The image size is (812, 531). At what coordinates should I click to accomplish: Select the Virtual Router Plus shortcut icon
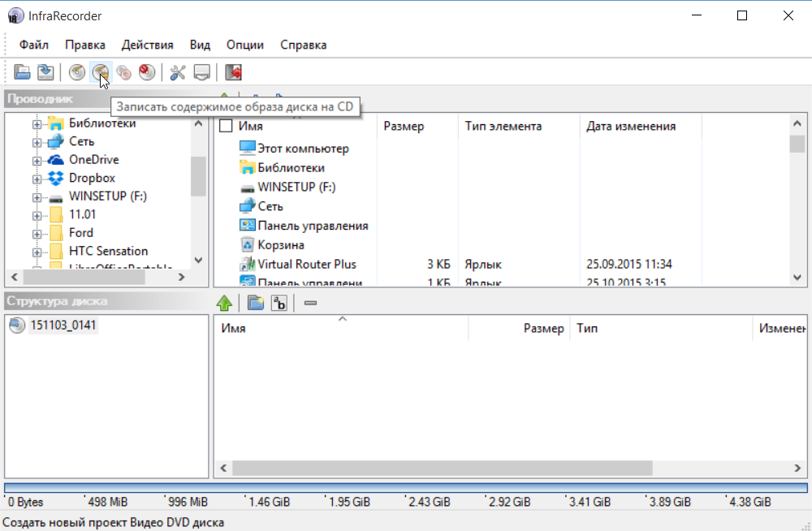coord(248,264)
